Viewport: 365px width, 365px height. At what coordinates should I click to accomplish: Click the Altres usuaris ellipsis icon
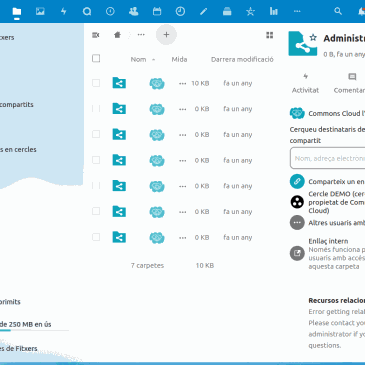pyautogui.click(x=297, y=223)
